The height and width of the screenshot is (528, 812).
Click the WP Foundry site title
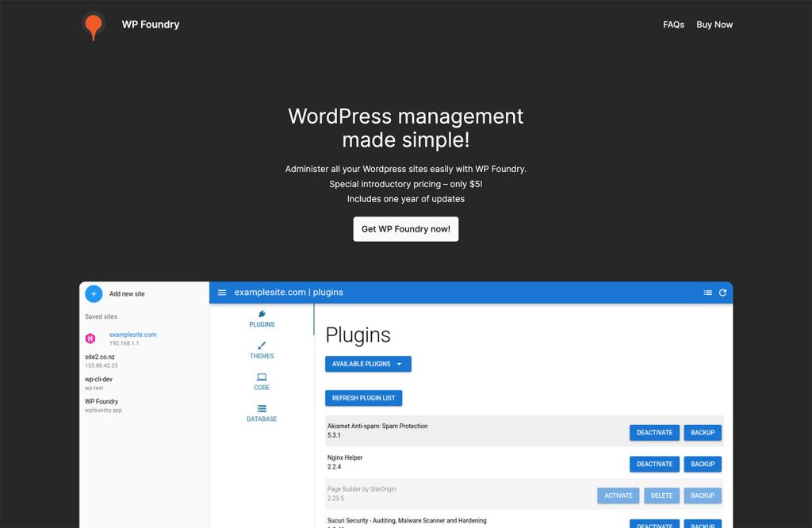pyautogui.click(x=151, y=25)
